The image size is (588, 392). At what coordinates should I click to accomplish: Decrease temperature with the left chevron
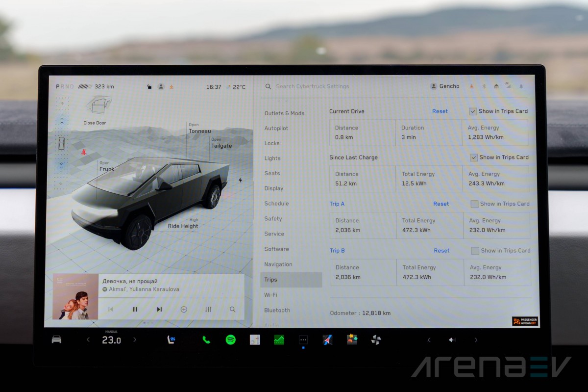88,340
